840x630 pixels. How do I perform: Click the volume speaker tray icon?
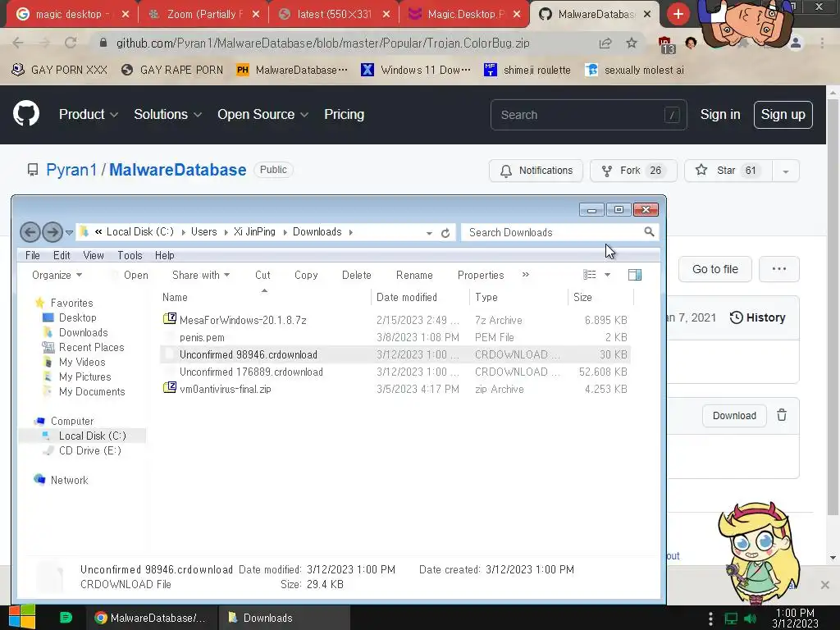click(751, 619)
